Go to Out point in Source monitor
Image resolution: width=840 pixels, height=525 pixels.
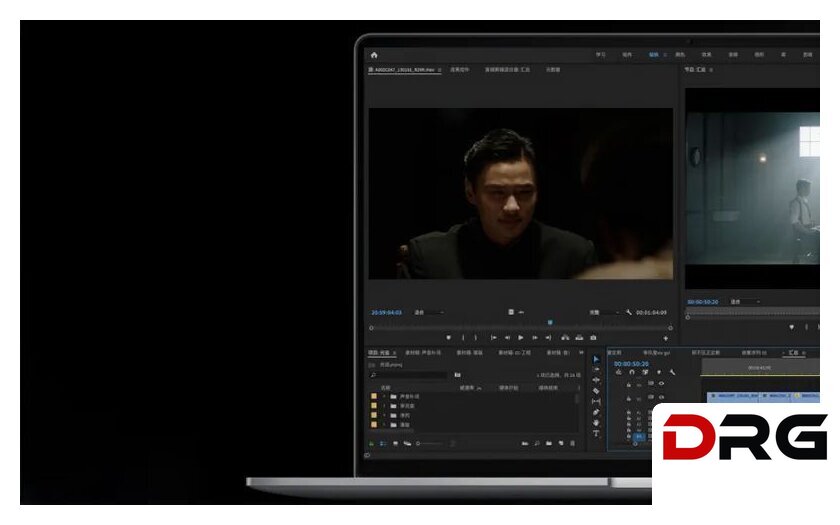[x=548, y=338]
